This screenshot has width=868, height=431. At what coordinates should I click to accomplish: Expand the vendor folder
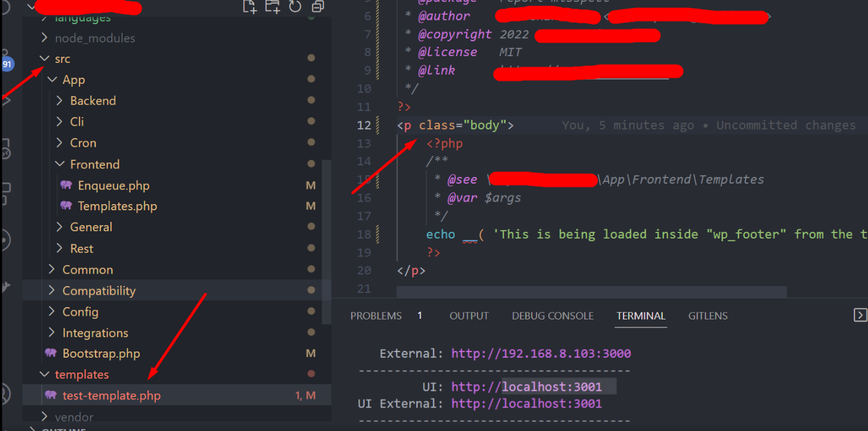[44, 417]
